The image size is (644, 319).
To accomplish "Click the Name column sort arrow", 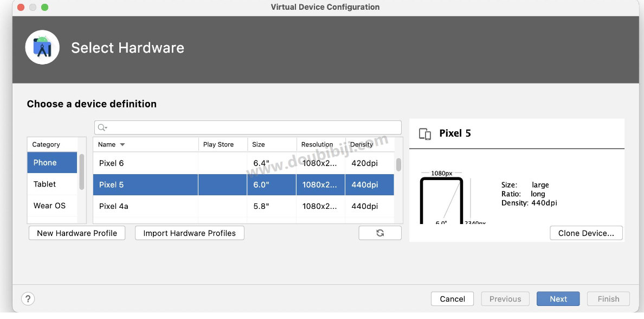I will 123,145.
